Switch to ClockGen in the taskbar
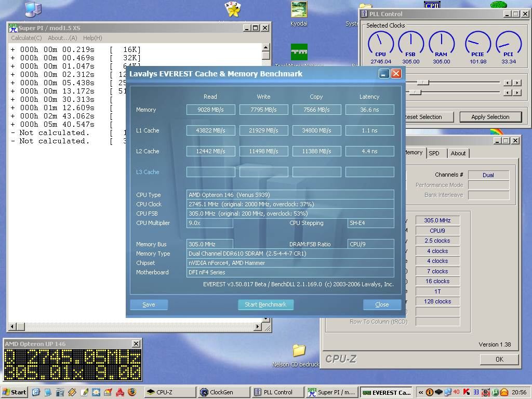The height and width of the screenshot is (399, 532). 223,392
